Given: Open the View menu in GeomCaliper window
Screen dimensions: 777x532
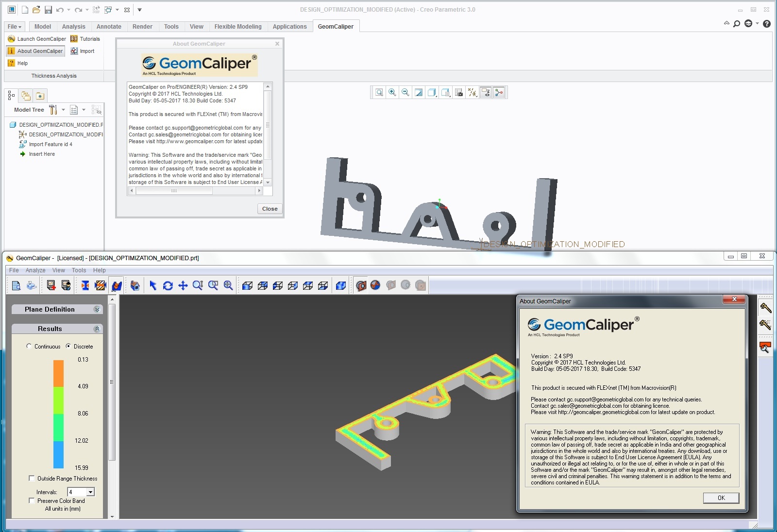Looking at the screenshot, I should pos(58,270).
